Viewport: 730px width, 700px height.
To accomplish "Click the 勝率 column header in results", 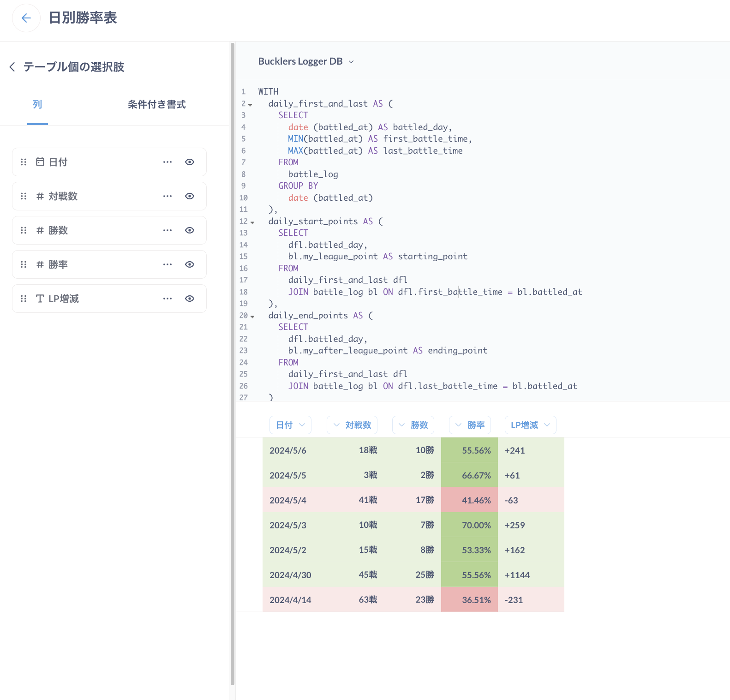I will click(470, 425).
